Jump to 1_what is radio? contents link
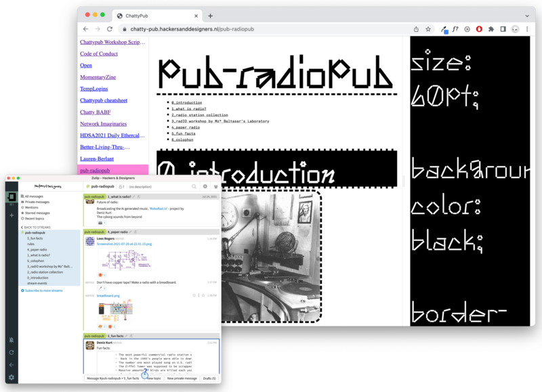The height and width of the screenshot is (392, 542). point(189,109)
